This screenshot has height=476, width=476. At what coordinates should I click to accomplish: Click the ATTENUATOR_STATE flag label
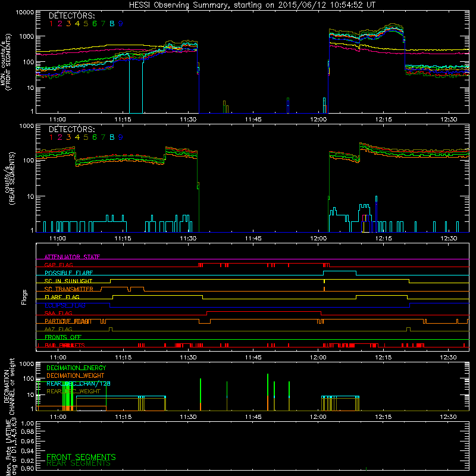point(72,257)
